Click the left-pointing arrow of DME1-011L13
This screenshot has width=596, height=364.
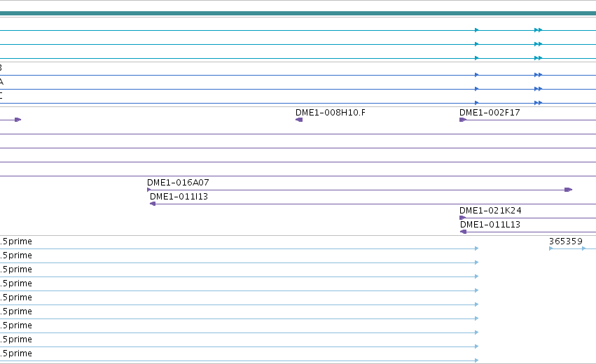(463, 232)
